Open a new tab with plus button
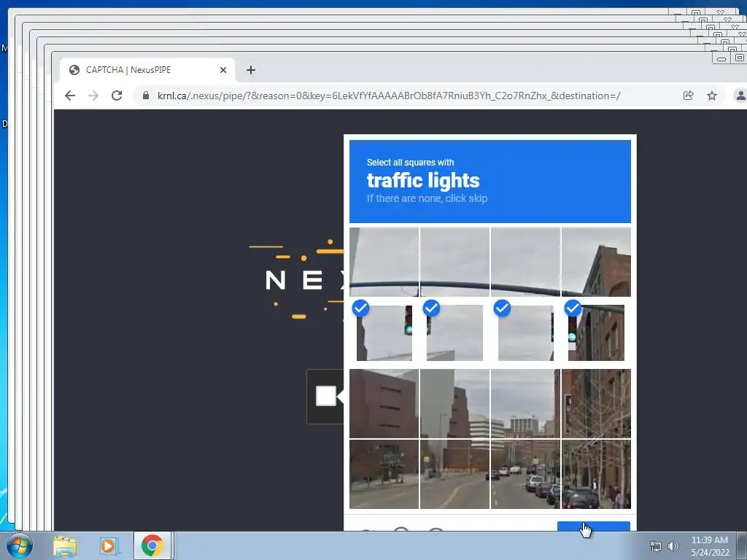This screenshot has width=747, height=560. (x=251, y=70)
